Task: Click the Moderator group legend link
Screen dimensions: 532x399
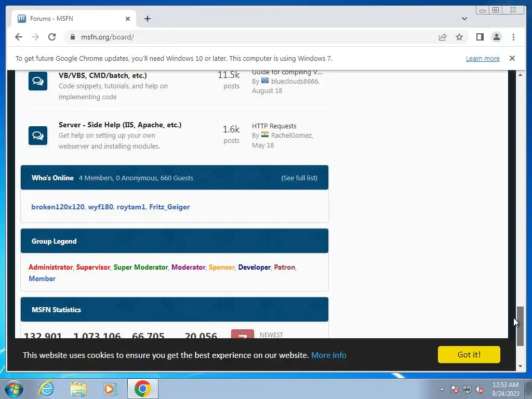Action: [x=188, y=268]
